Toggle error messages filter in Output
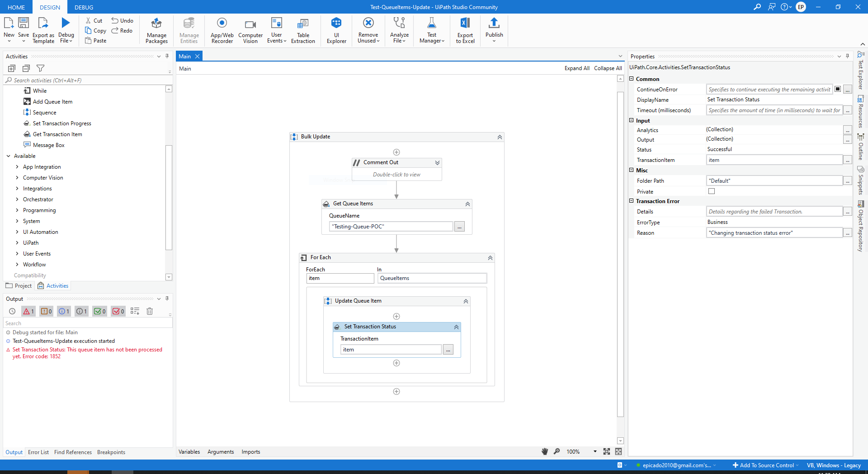The image size is (868, 474). coord(28,311)
